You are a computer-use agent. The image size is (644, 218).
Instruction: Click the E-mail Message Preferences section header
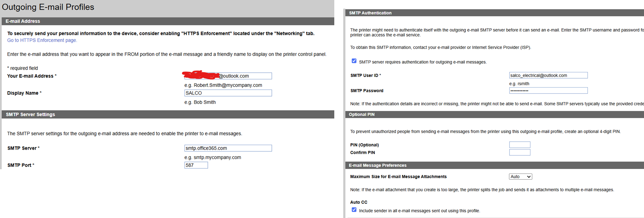coord(495,165)
